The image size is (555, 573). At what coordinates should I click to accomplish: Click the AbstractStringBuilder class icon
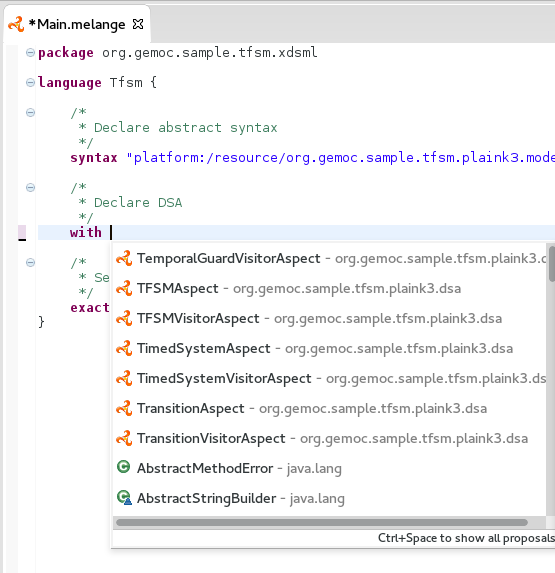tap(124, 498)
